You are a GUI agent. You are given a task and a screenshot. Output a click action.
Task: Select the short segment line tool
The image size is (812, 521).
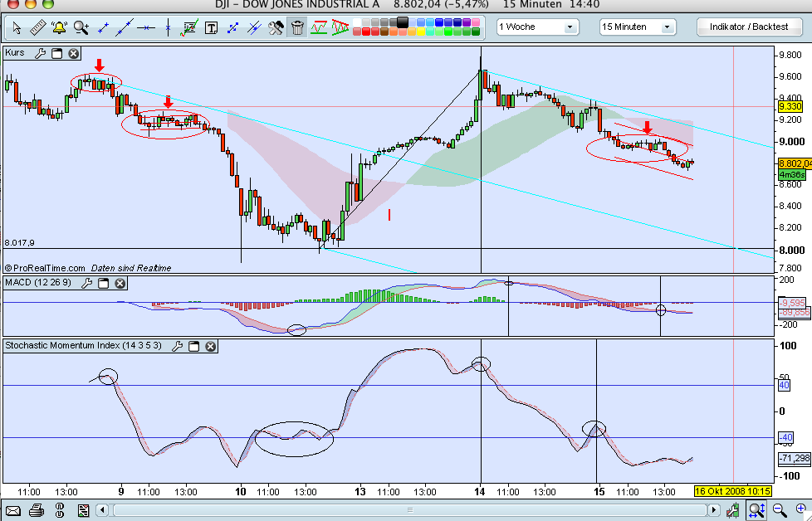103,27
